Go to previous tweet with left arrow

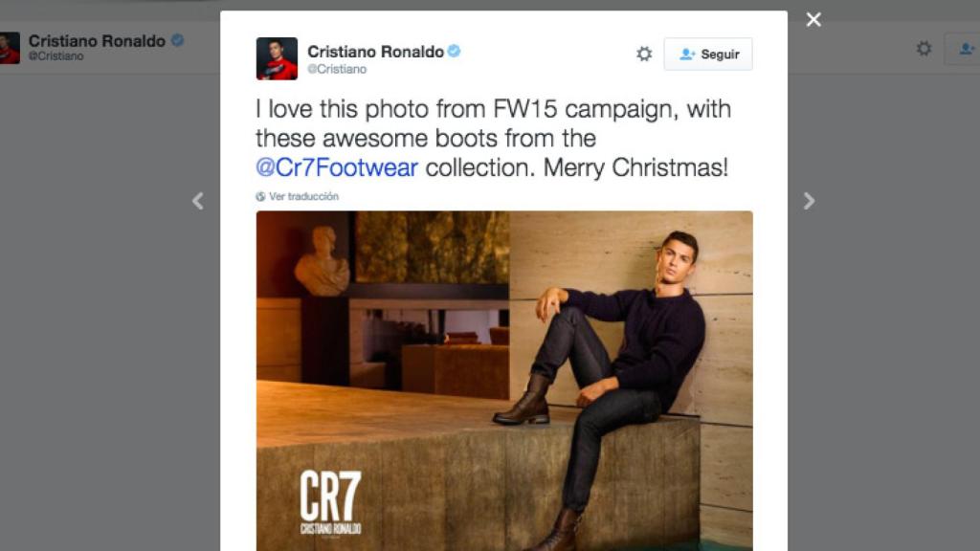pos(198,201)
